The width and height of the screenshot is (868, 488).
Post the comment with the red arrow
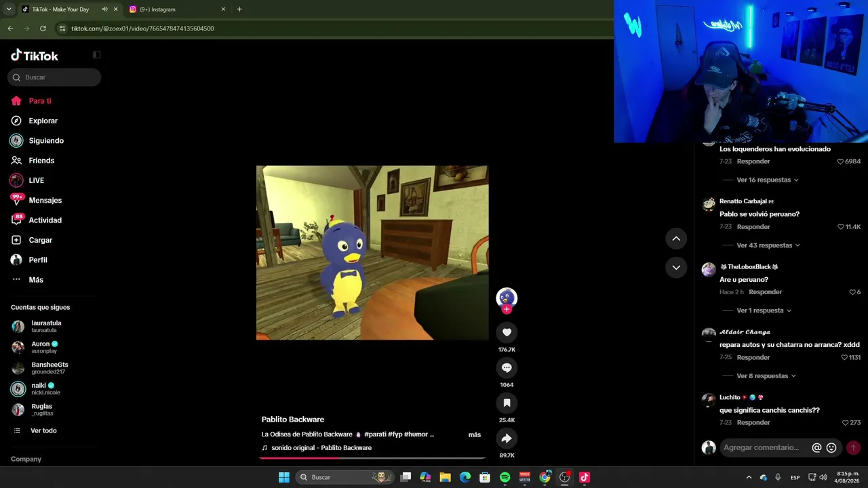coord(853,447)
